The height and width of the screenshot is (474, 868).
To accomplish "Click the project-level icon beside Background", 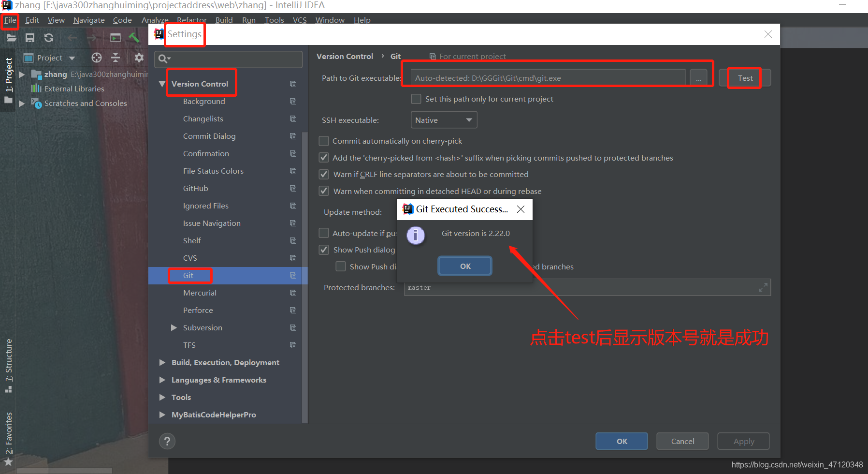I will [293, 101].
